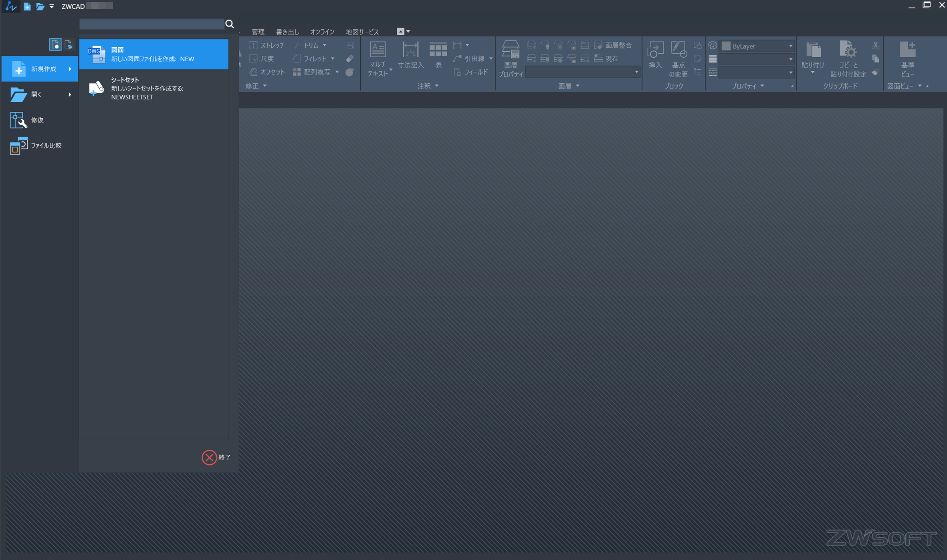
Task: Click the scissors cut icon
Action: click(x=875, y=45)
